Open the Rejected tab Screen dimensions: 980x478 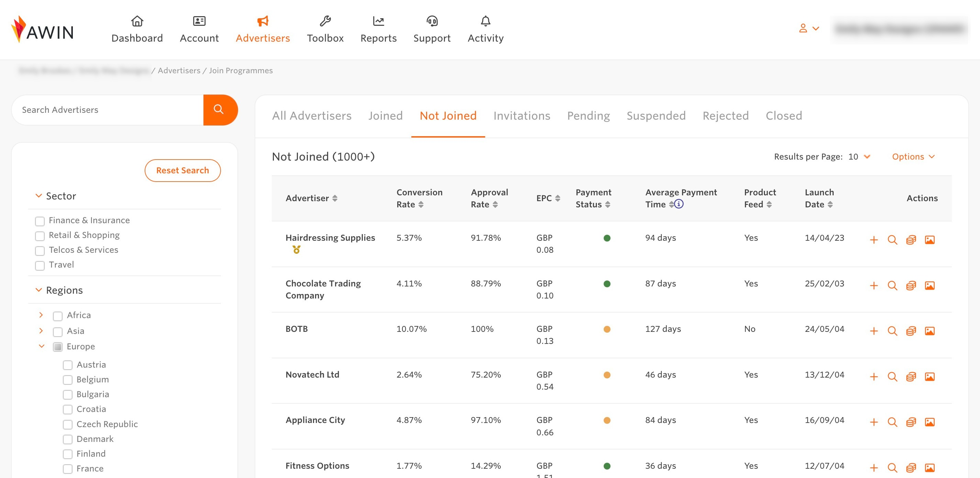pyautogui.click(x=725, y=116)
